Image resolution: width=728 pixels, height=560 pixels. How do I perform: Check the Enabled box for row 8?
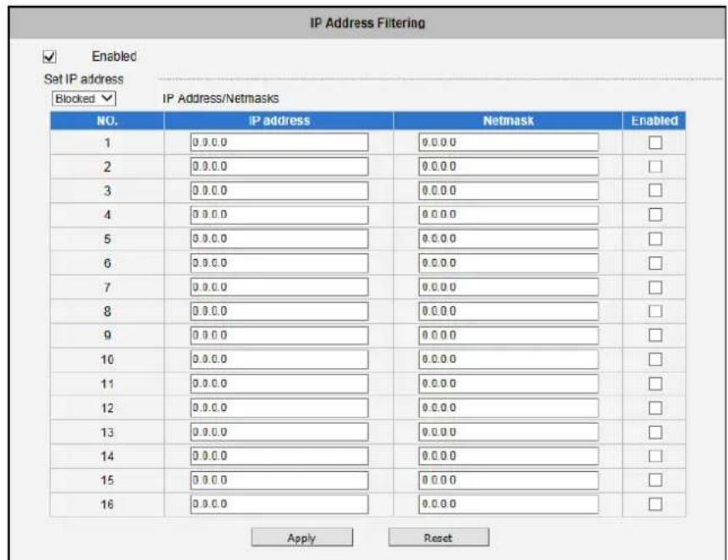coord(655,311)
